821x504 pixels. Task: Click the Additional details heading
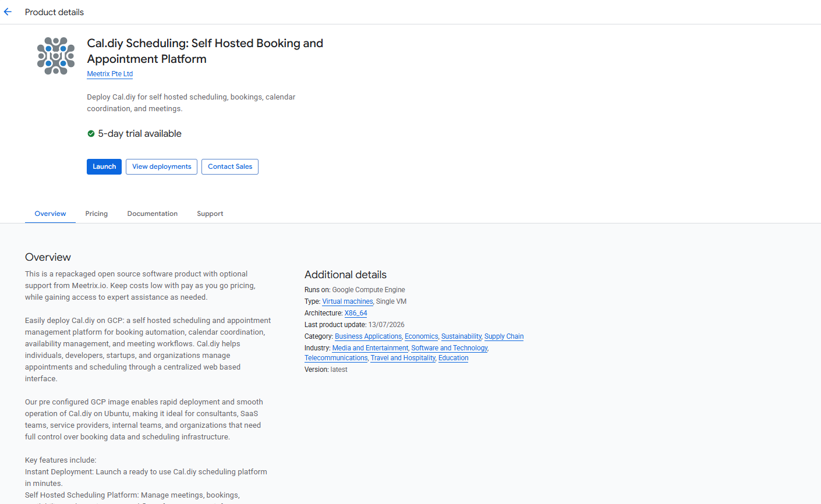click(345, 275)
